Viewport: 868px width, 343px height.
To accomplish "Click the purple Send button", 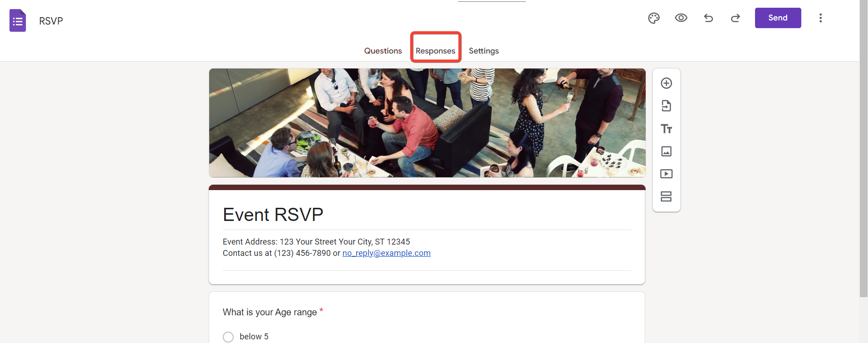I will [778, 18].
